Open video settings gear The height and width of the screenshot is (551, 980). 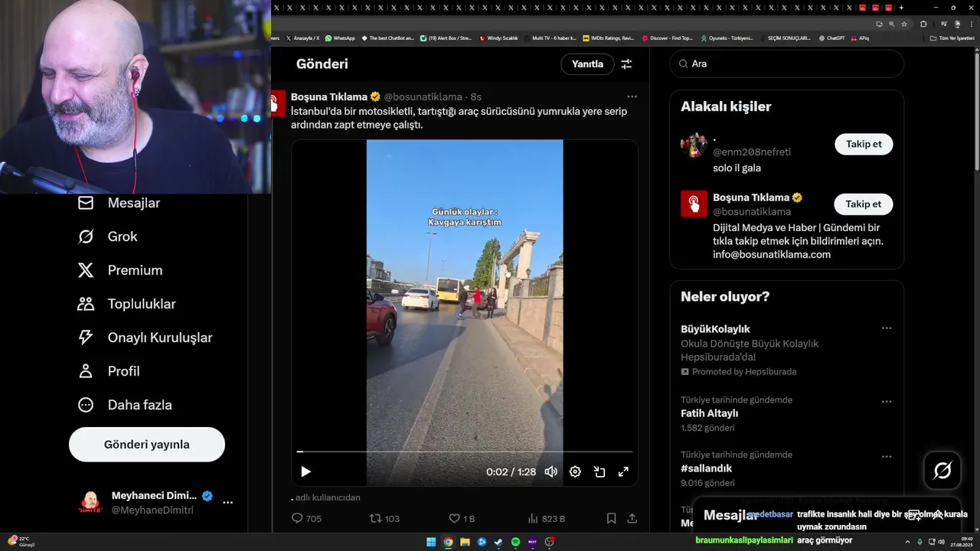click(575, 472)
